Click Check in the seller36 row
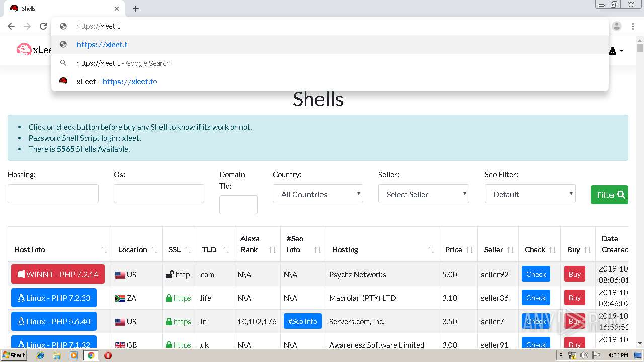Screen dimensions: 644x362 536,298
